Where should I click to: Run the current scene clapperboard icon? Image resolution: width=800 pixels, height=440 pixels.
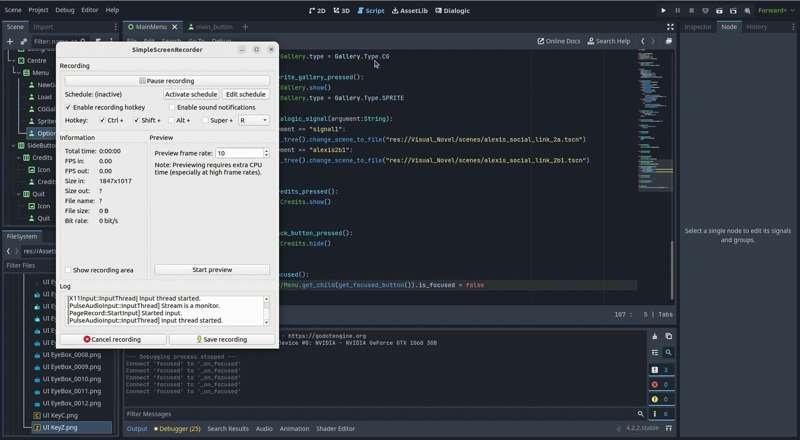[719, 11]
